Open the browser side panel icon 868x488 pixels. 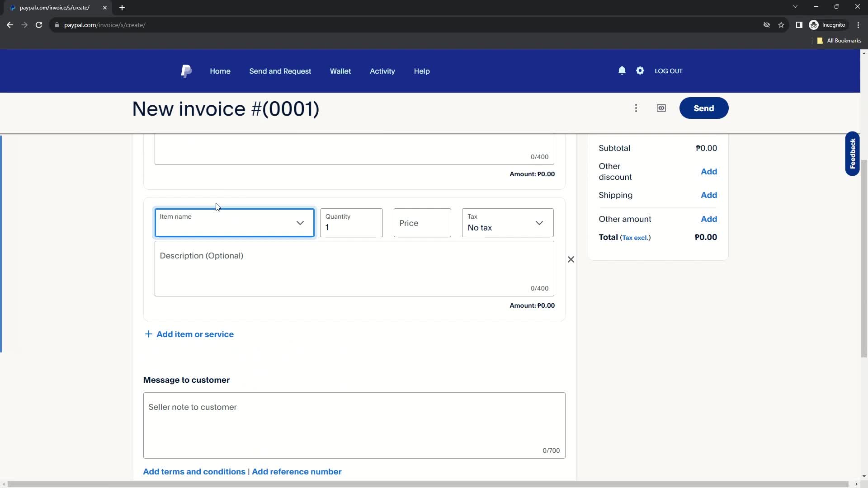799,25
